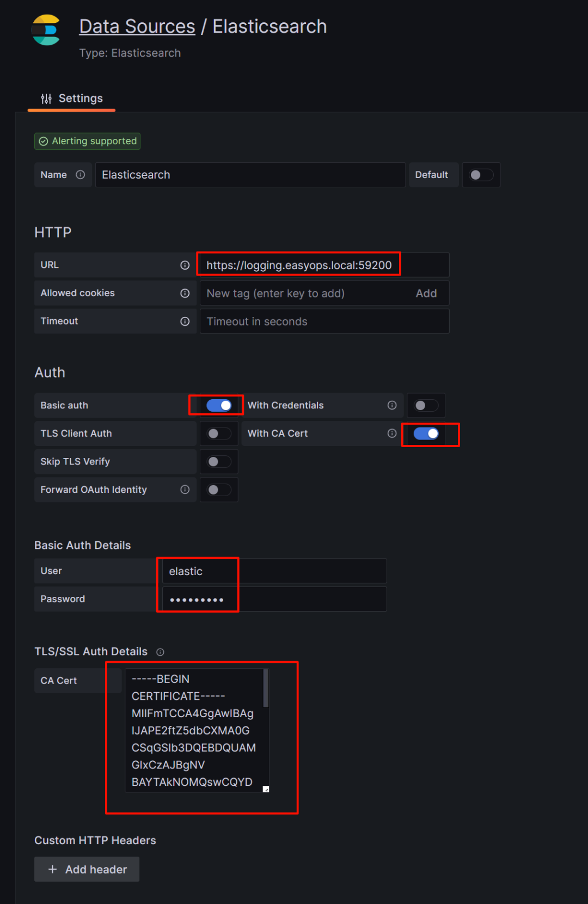Image resolution: width=588 pixels, height=904 pixels.
Task: Edit the data source Name field
Action: pyautogui.click(x=250, y=175)
